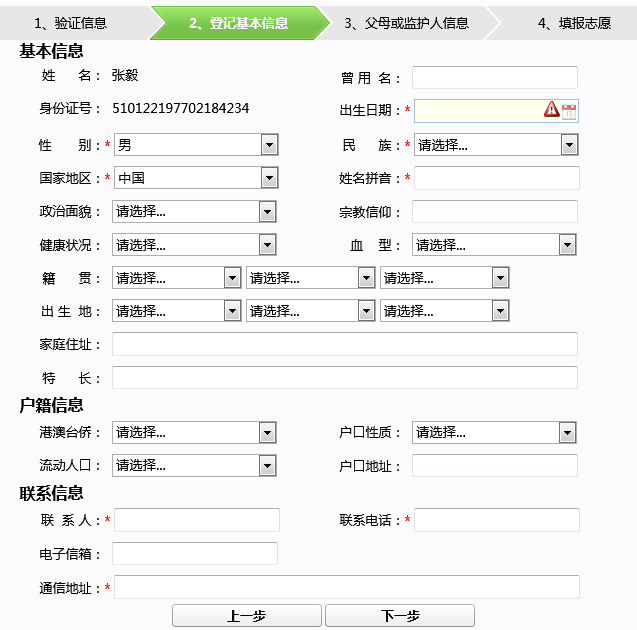Click into the 家庭住址 field
This screenshot has width=637, height=630.
pos(344,344)
